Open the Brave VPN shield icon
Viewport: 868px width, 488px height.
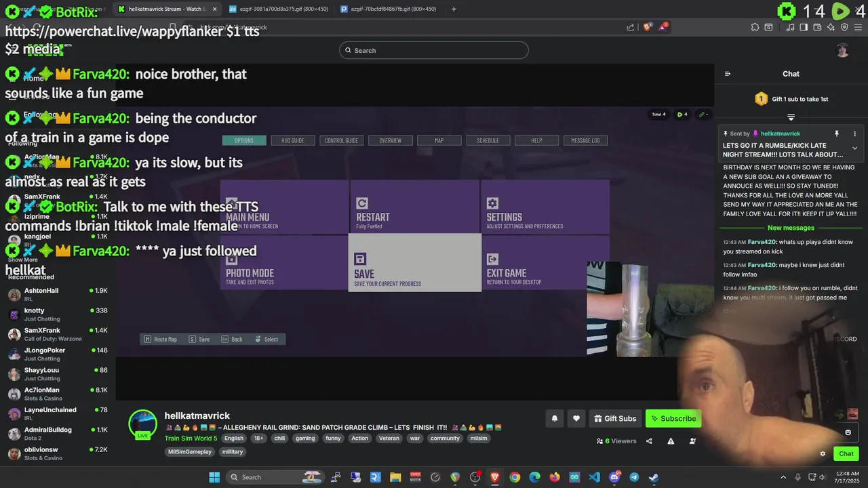pyautogui.click(x=844, y=27)
